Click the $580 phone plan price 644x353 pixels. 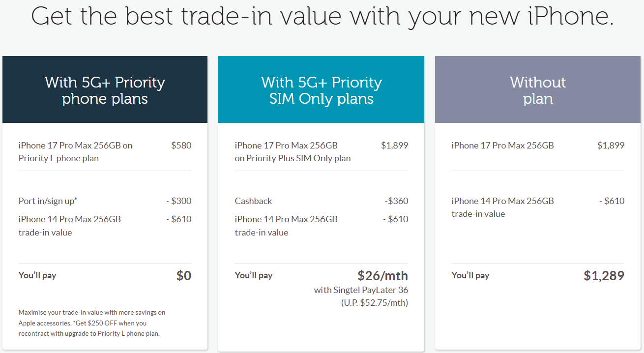pyautogui.click(x=181, y=146)
